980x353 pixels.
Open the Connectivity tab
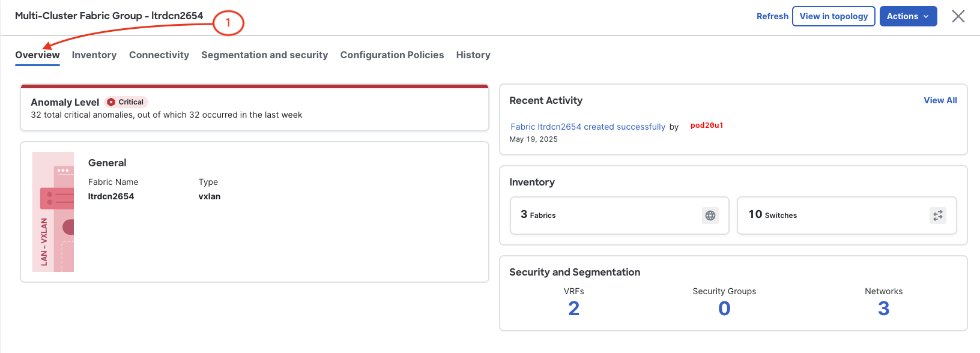coord(159,55)
